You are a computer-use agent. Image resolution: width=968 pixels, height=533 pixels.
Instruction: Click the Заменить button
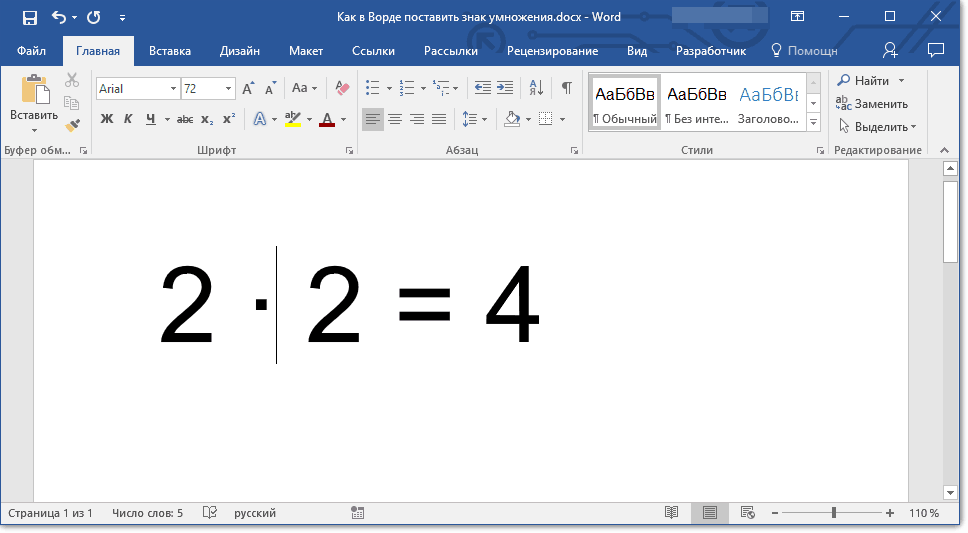(x=872, y=103)
